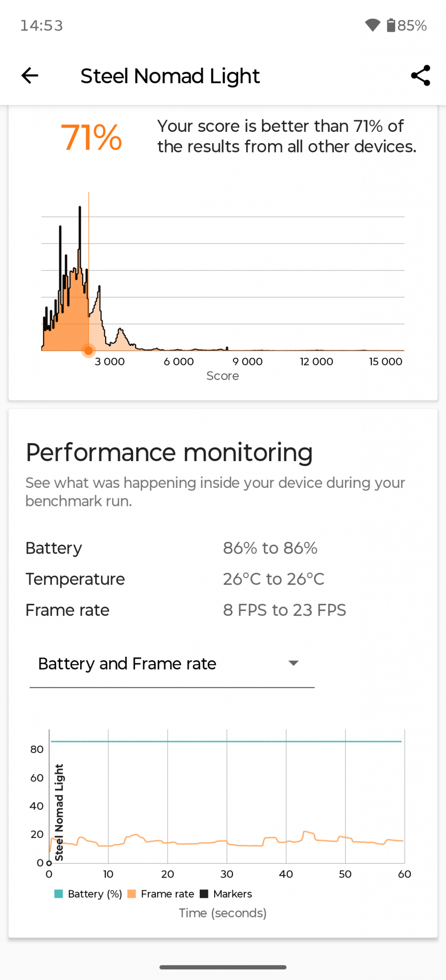The height and width of the screenshot is (980, 446).
Task: Tap the Performance monitoring heading
Action: (169, 453)
